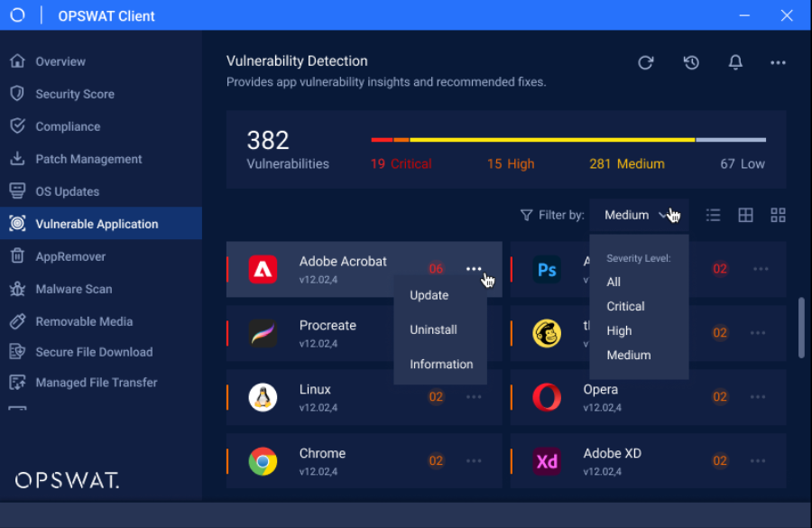The height and width of the screenshot is (528, 812).
Task: Switch to list view layout
Action: 713,215
